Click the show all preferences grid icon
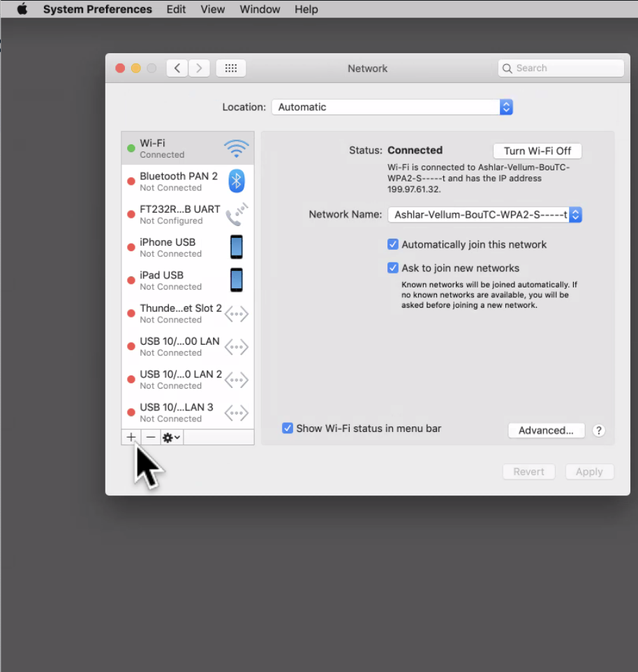The image size is (638, 672). point(230,68)
